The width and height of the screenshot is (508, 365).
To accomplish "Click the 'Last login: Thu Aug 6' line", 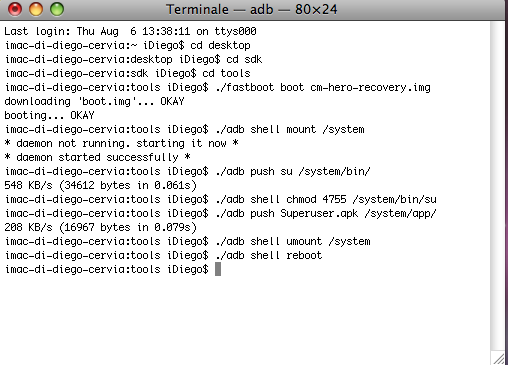I will pyautogui.click(x=130, y=31).
